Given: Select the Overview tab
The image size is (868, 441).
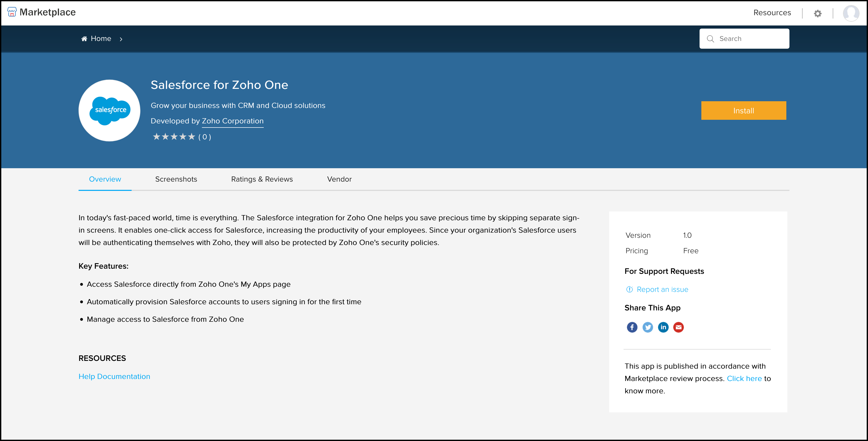Looking at the screenshot, I should coord(105,179).
